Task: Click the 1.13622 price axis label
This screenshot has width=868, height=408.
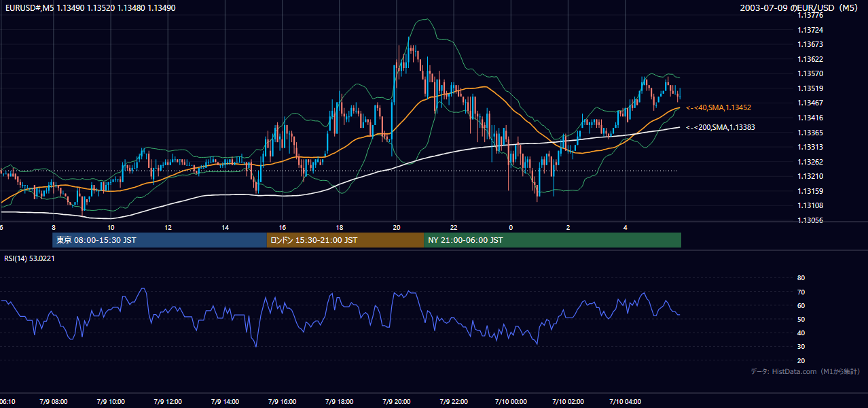Action: point(810,59)
